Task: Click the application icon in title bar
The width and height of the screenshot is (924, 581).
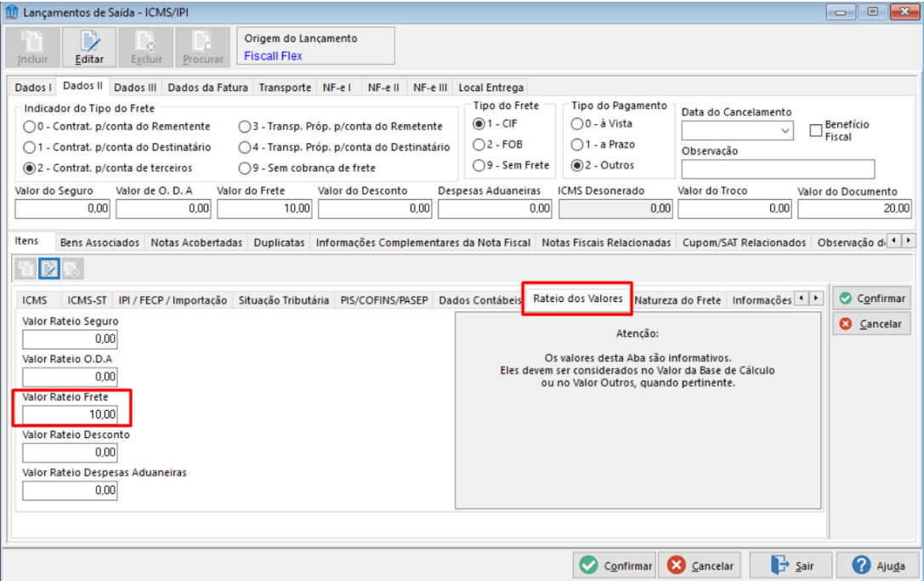Action: [12, 12]
